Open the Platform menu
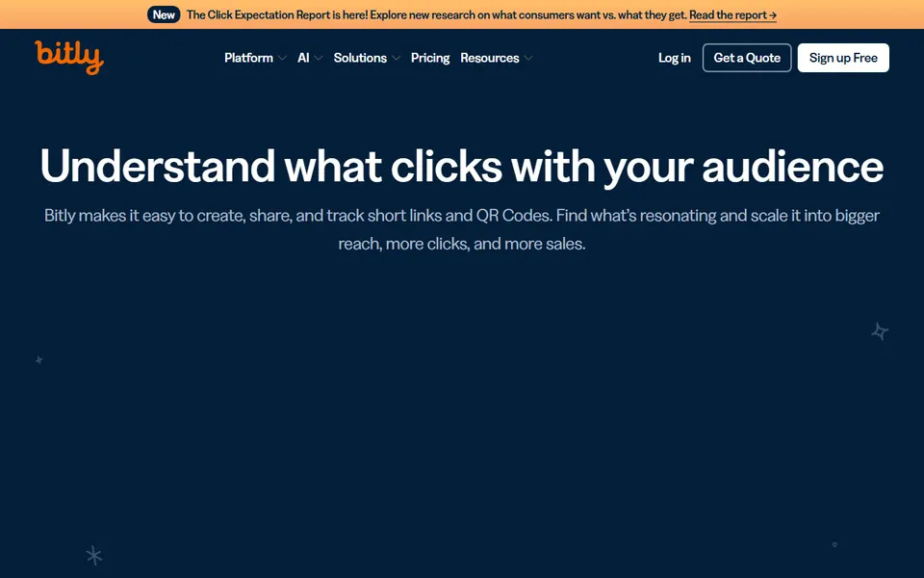 pyautogui.click(x=248, y=58)
